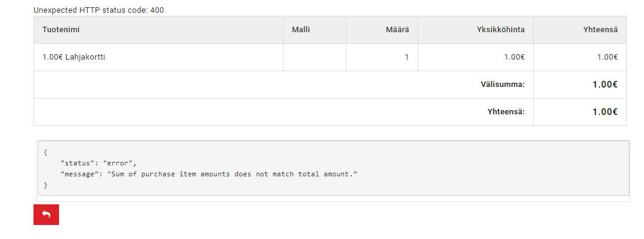Image resolution: width=644 pixels, height=239 pixels.
Task: Click the "status": "error" line
Action: 98,163
